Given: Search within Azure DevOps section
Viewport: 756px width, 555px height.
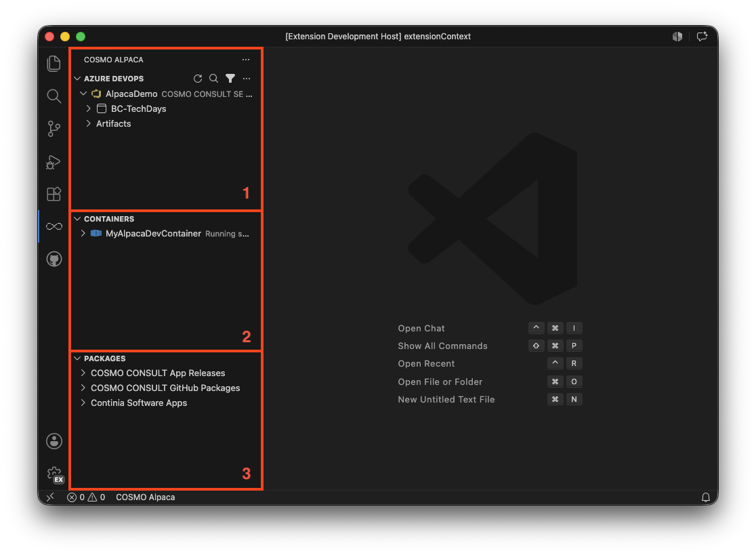Looking at the screenshot, I should [x=213, y=79].
